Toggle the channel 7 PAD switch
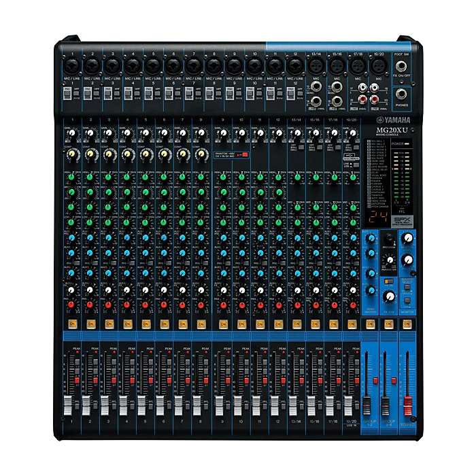The width and height of the screenshot is (476, 476). (189, 94)
